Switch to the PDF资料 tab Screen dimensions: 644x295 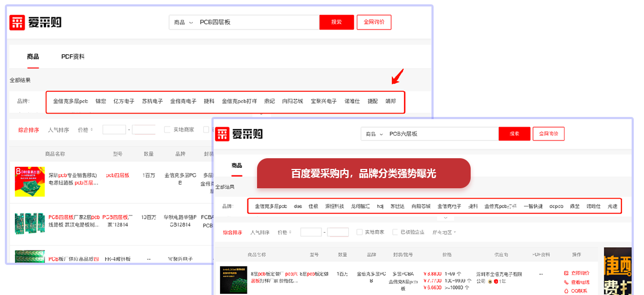click(72, 56)
